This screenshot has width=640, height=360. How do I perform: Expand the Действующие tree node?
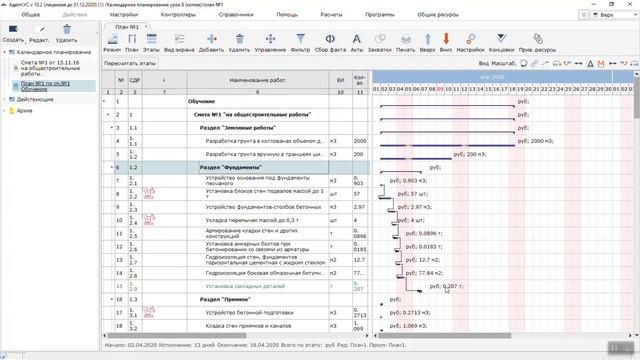[x=5, y=99]
